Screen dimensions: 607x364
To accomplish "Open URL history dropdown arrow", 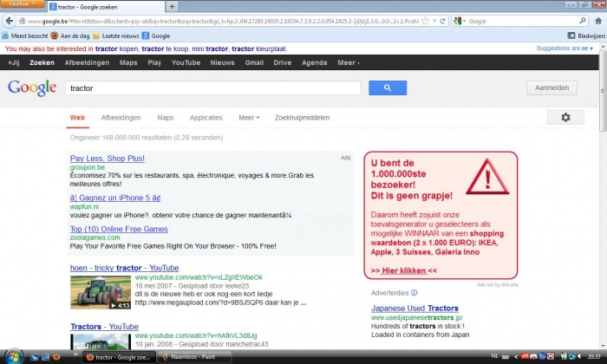I will click(434, 21).
